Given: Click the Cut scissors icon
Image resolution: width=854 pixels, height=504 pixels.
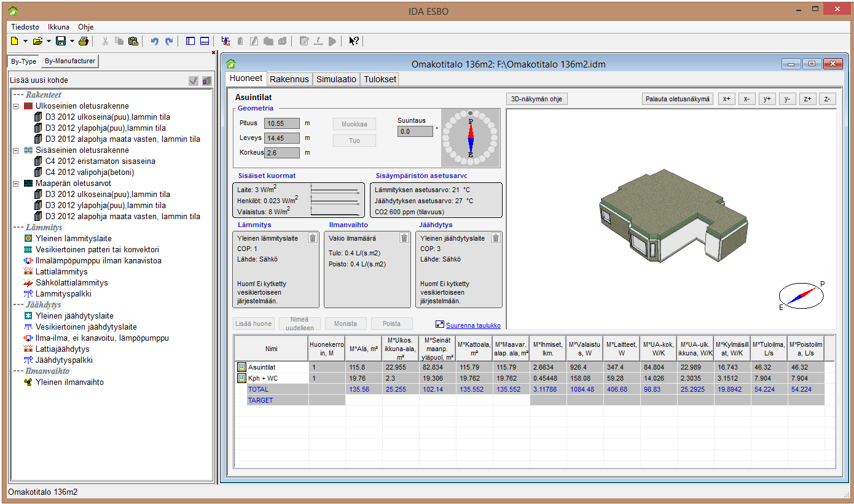Looking at the screenshot, I should coord(105,41).
